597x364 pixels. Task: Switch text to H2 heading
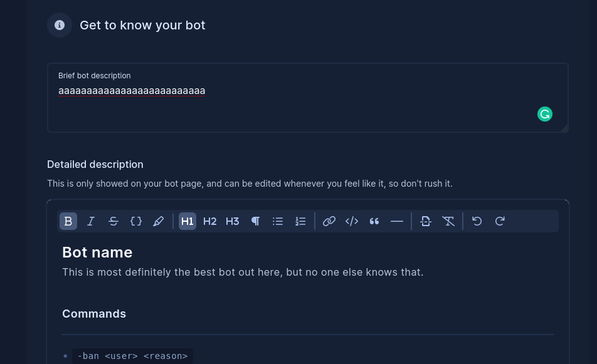tap(209, 221)
